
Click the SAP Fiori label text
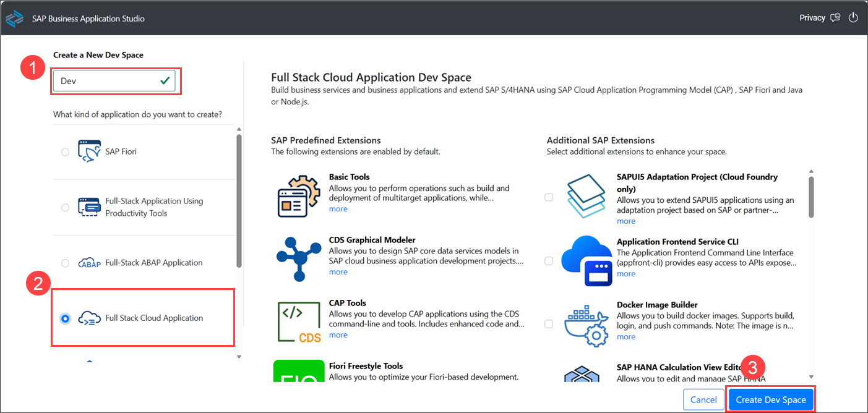pos(121,151)
